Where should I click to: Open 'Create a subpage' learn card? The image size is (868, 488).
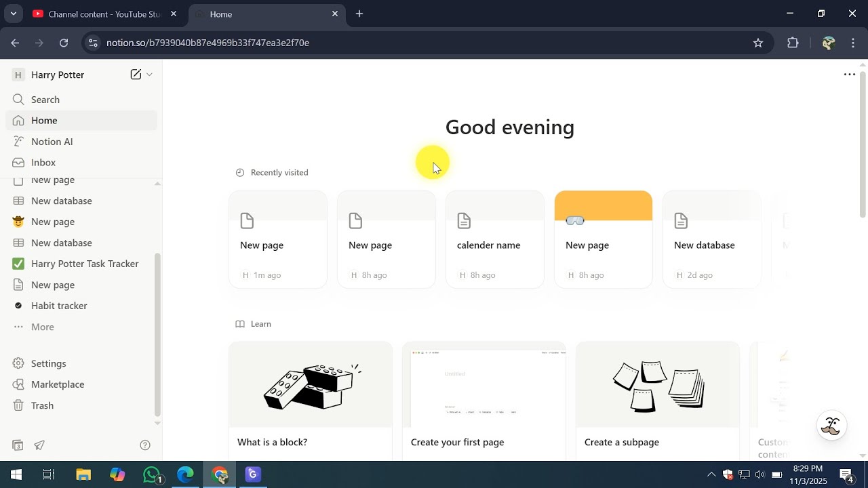(658, 401)
